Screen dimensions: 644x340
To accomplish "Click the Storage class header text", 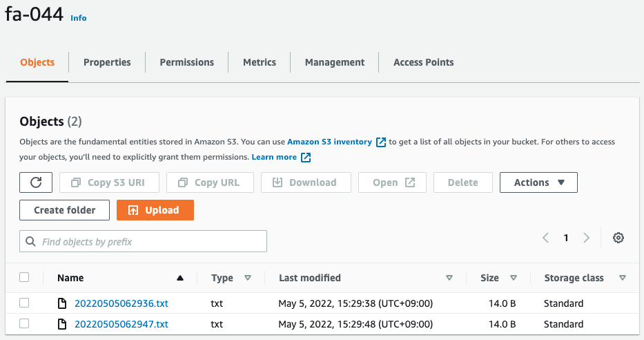I will click(x=574, y=278).
